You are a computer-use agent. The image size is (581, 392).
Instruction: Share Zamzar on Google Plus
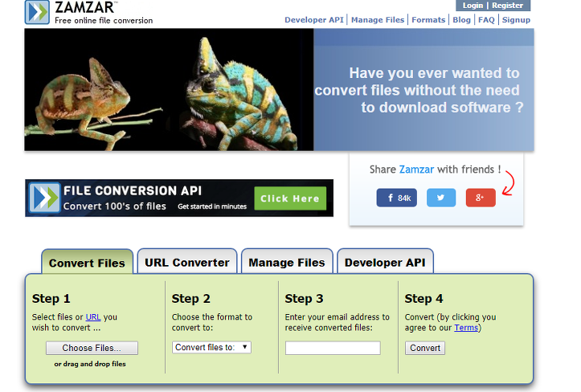click(481, 198)
